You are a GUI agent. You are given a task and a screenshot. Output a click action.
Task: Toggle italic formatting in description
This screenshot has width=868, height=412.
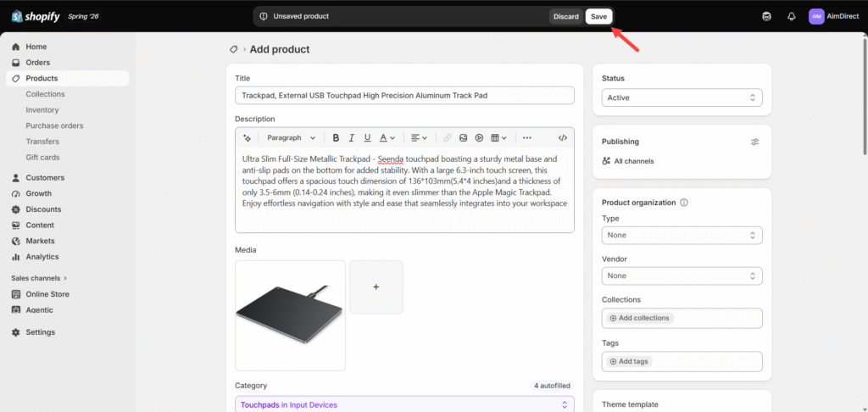point(351,138)
